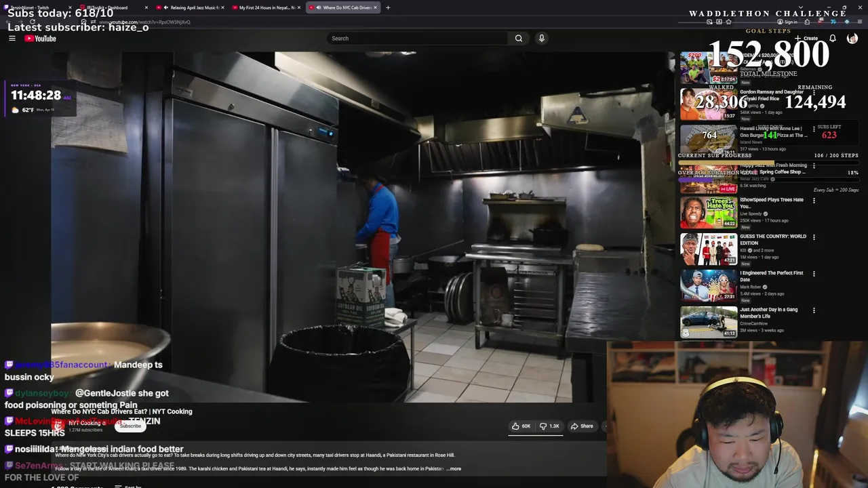868x488 pixels.
Task: Click the Live Speedy channel name
Action: click(751, 213)
